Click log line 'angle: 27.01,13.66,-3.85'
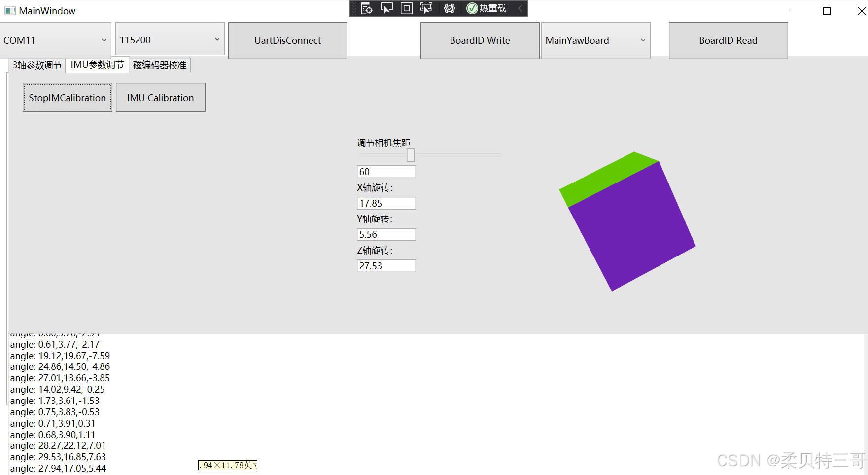The width and height of the screenshot is (868, 475). 60,378
